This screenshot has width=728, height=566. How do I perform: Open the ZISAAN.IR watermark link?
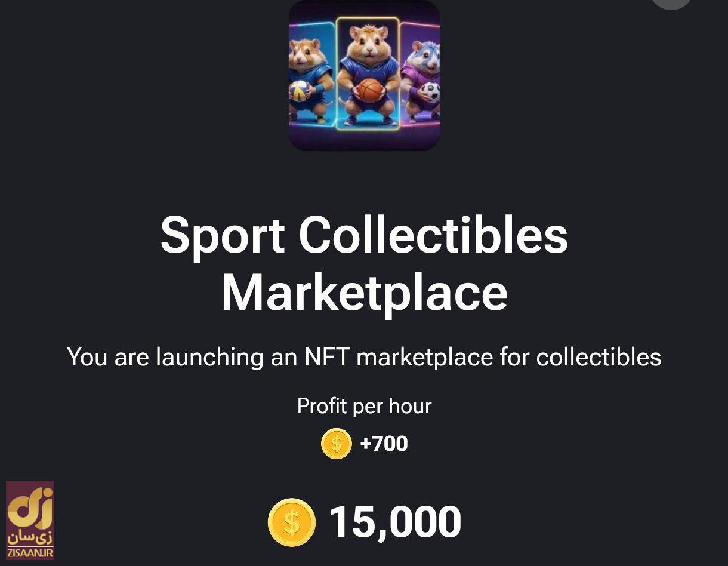[x=30, y=553]
